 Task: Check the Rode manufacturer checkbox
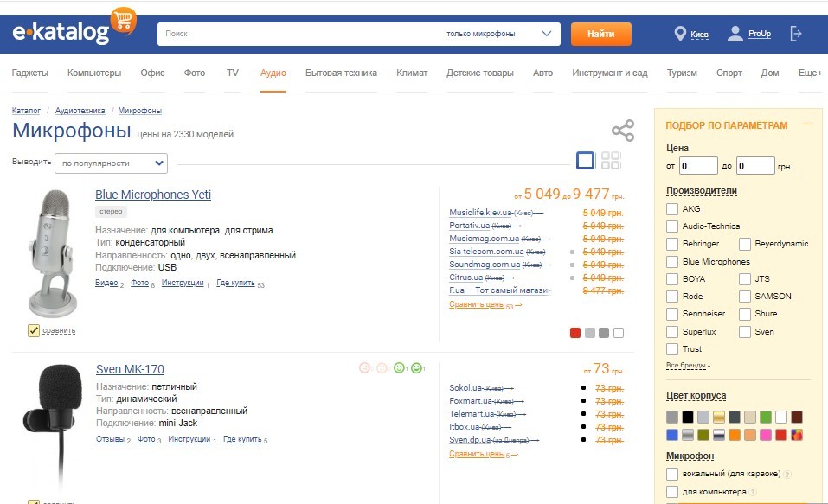click(x=671, y=296)
